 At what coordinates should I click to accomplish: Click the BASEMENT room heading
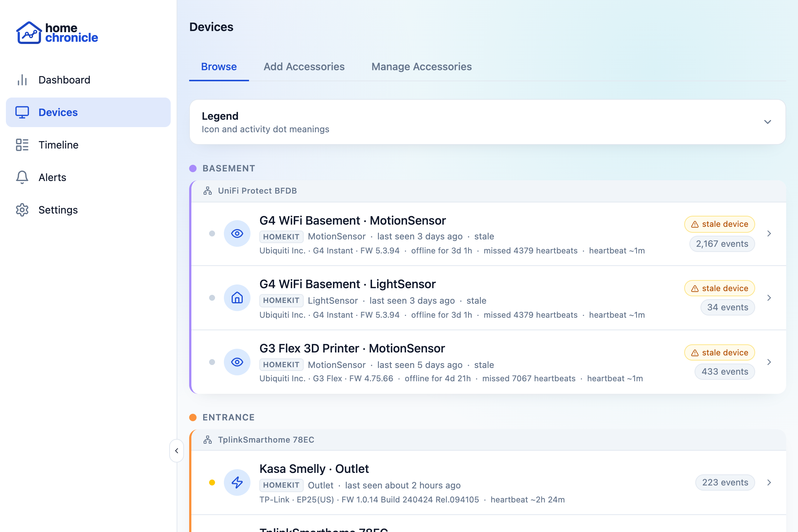tap(229, 168)
